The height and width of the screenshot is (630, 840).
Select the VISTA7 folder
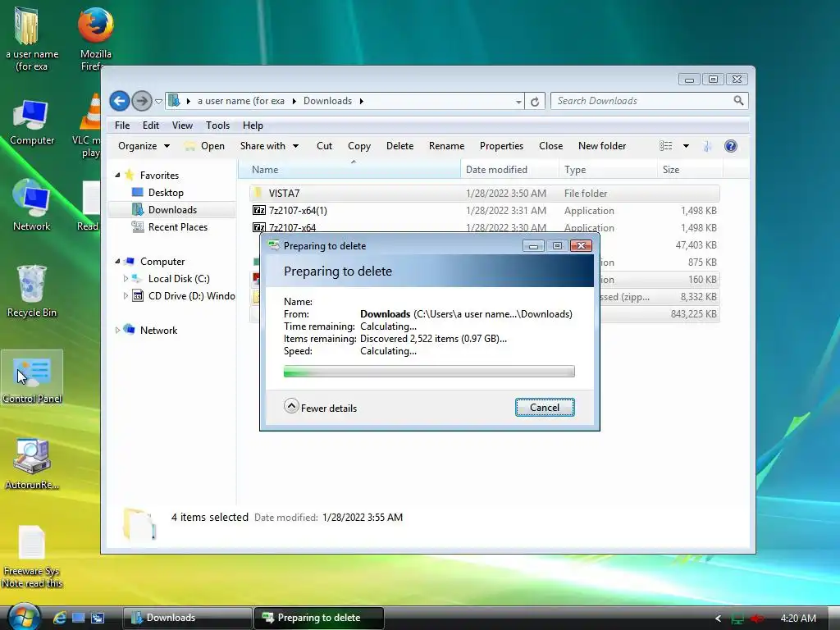484,194
